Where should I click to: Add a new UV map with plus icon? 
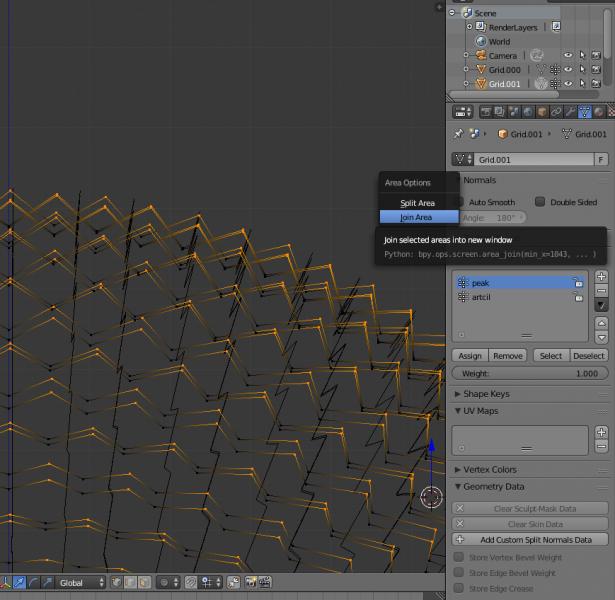pos(601,432)
